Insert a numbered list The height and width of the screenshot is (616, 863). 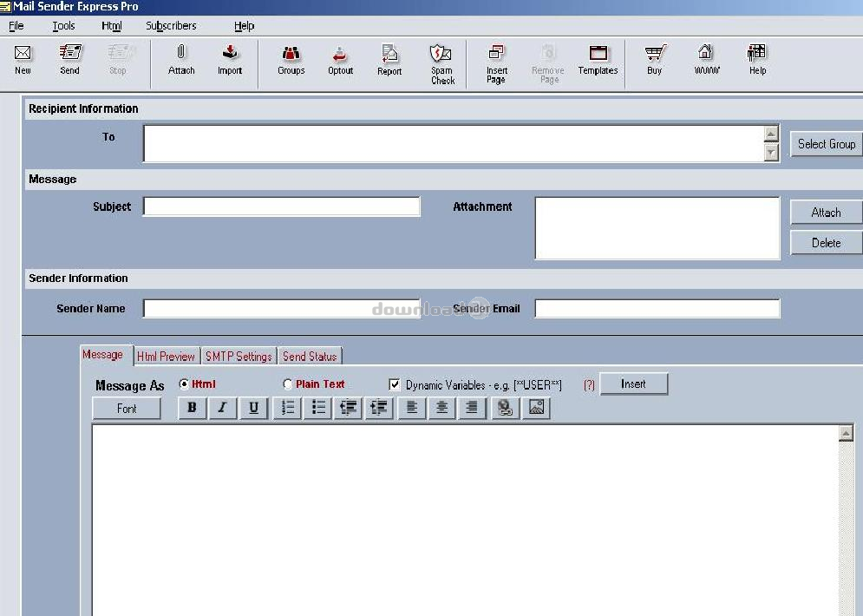pyautogui.click(x=287, y=408)
